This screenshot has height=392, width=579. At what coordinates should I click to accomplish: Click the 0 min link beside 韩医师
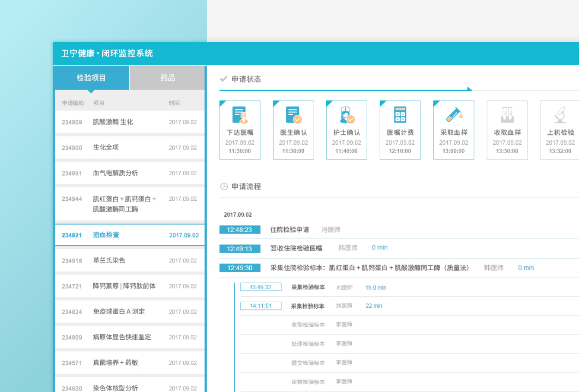coord(379,247)
